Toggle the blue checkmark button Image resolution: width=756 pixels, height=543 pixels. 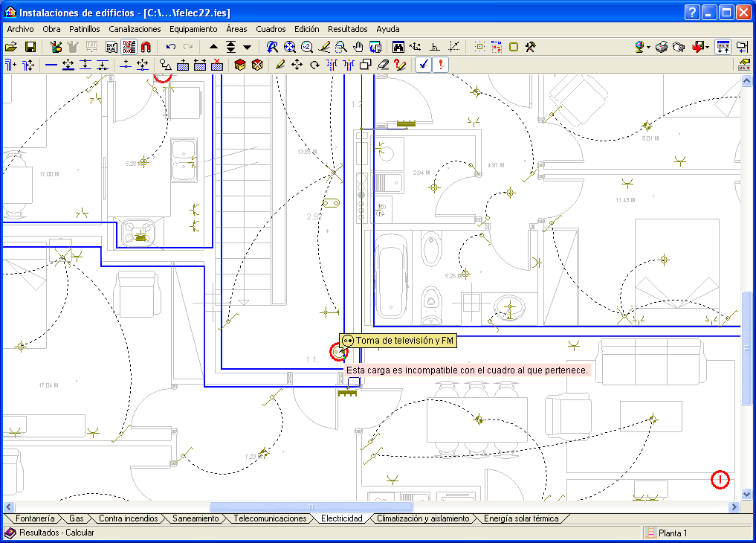point(422,65)
